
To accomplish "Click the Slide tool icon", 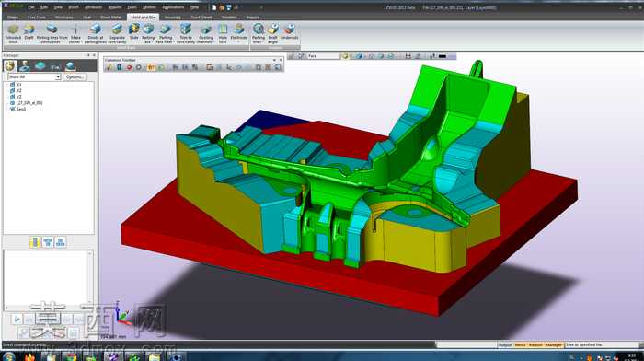I will coord(134,32).
